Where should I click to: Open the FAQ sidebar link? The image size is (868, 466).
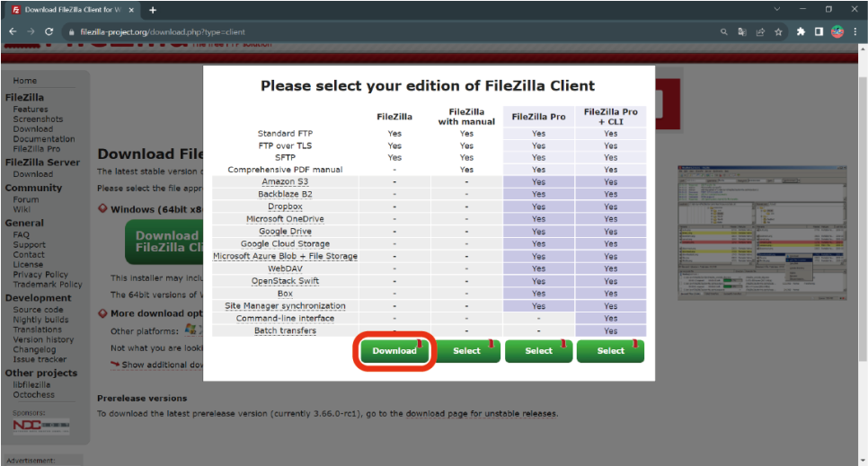pyautogui.click(x=21, y=235)
